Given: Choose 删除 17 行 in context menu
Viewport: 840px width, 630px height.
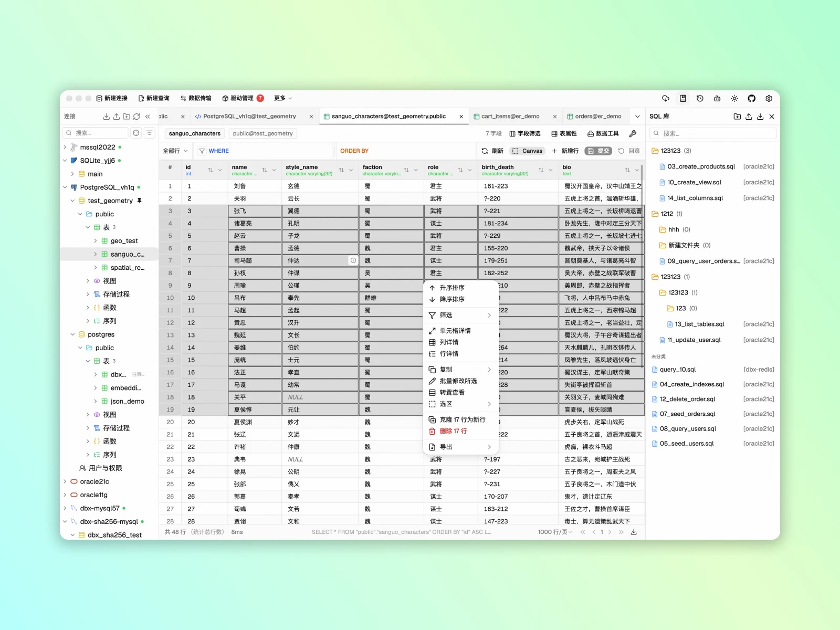Looking at the screenshot, I should pos(460,431).
